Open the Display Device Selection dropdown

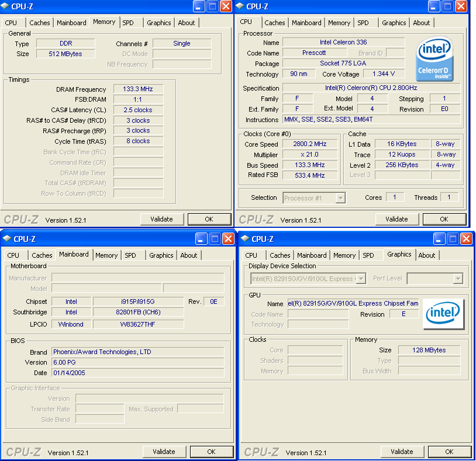coord(361,279)
